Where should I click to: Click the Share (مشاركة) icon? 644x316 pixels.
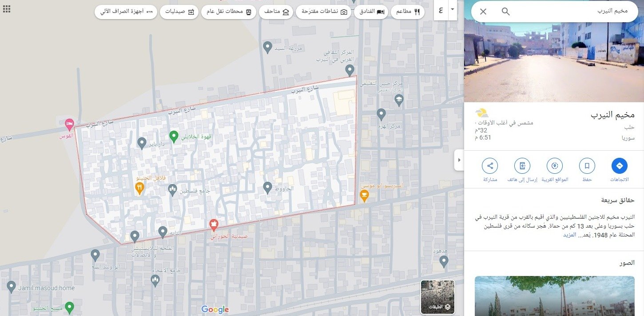pyautogui.click(x=490, y=166)
